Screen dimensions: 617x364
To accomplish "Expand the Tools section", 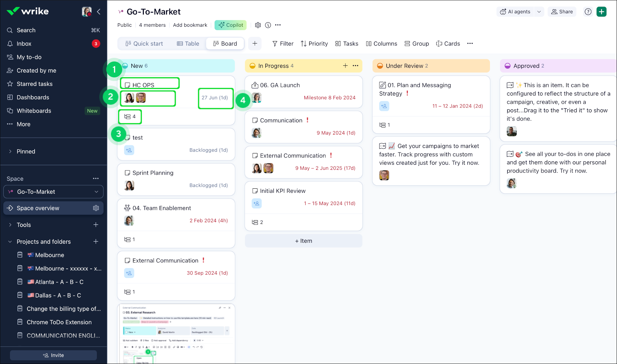I will [x=10, y=225].
